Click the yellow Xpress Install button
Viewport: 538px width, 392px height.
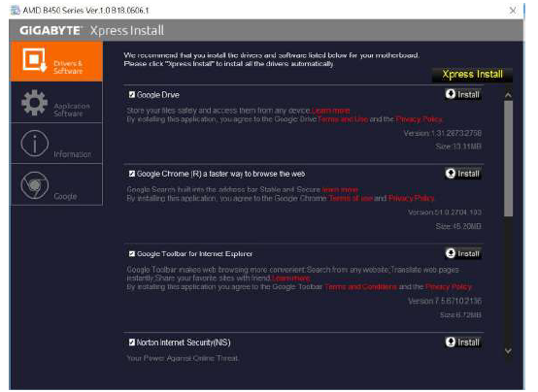coord(472,75)
